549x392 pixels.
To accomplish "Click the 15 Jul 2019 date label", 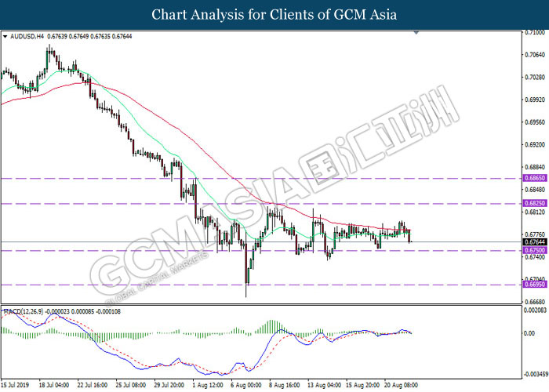I will point(15,385).
